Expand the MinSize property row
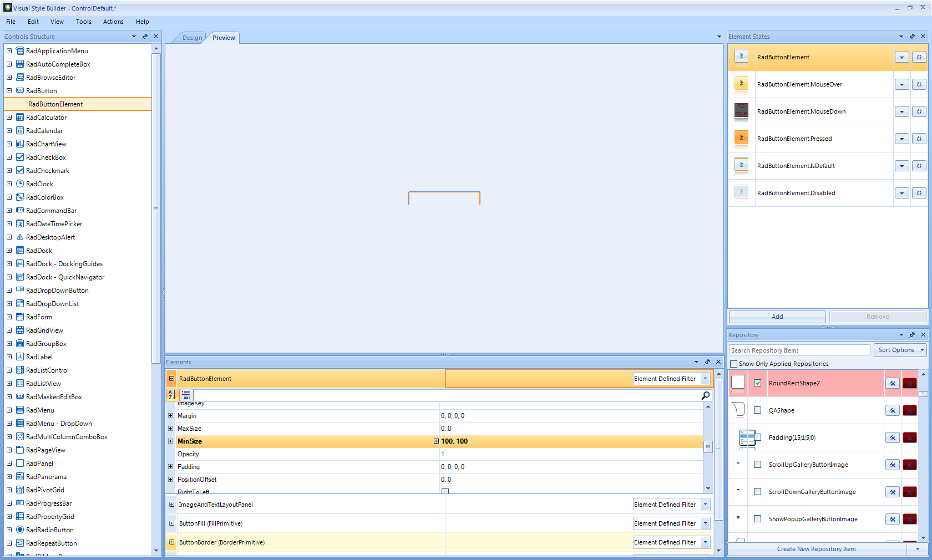932x560 pixels. [170, 441]
